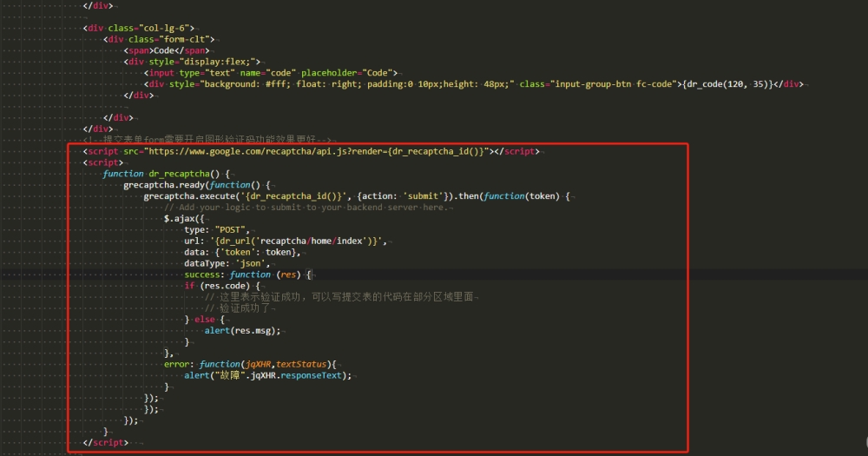868x456 pixels.
Task: Click the "Add your logic to submit" comment
Action: tap(308, 208)
